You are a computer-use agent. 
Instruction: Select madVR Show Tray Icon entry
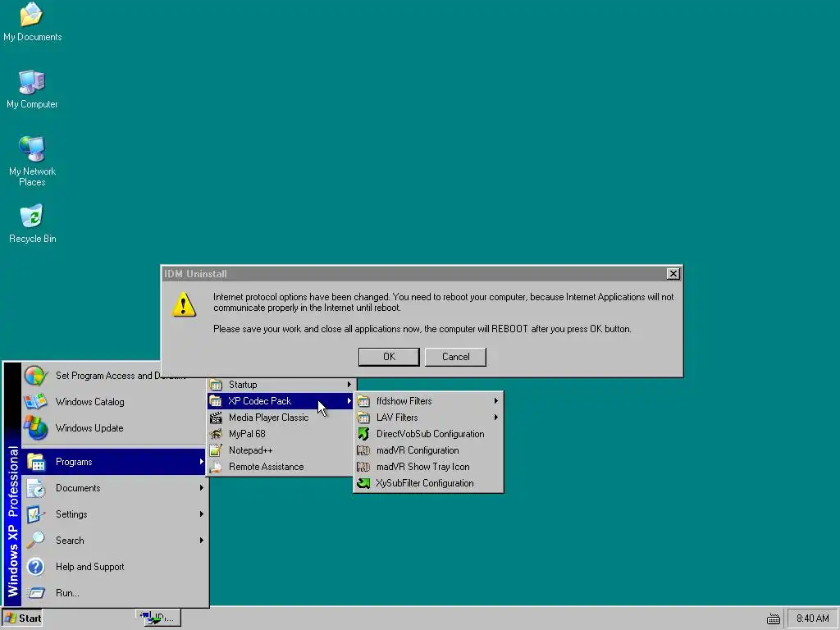point(428,467)
